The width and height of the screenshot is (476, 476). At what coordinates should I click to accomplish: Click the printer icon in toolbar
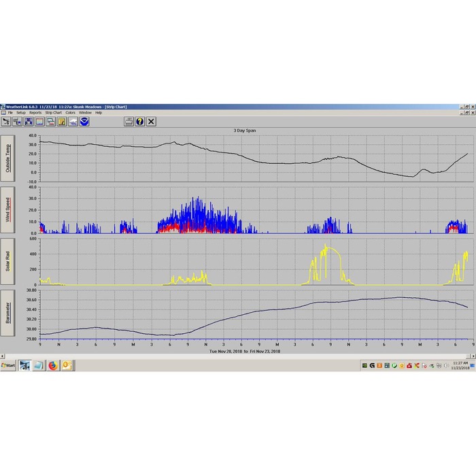tap(129, 122)
